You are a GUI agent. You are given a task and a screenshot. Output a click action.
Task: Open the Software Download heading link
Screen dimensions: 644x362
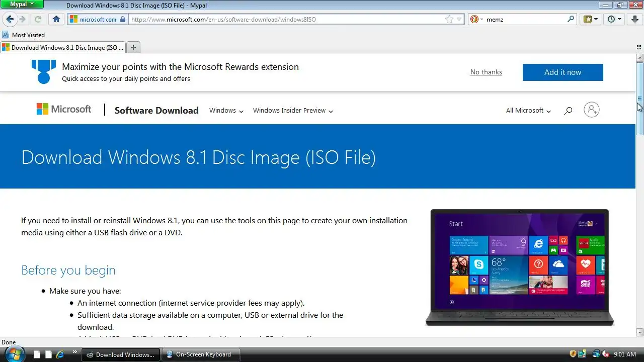click(156, 110)
